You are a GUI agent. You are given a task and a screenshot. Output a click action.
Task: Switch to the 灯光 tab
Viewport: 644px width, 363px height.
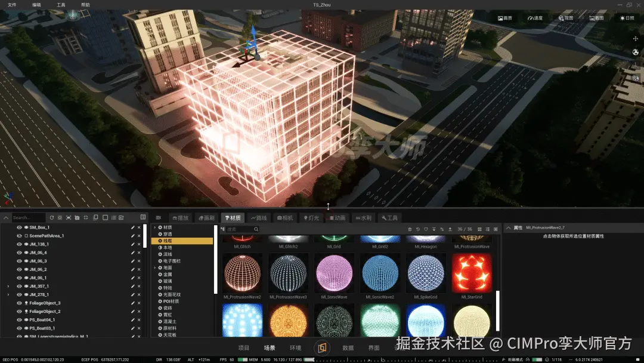[311, 218]
